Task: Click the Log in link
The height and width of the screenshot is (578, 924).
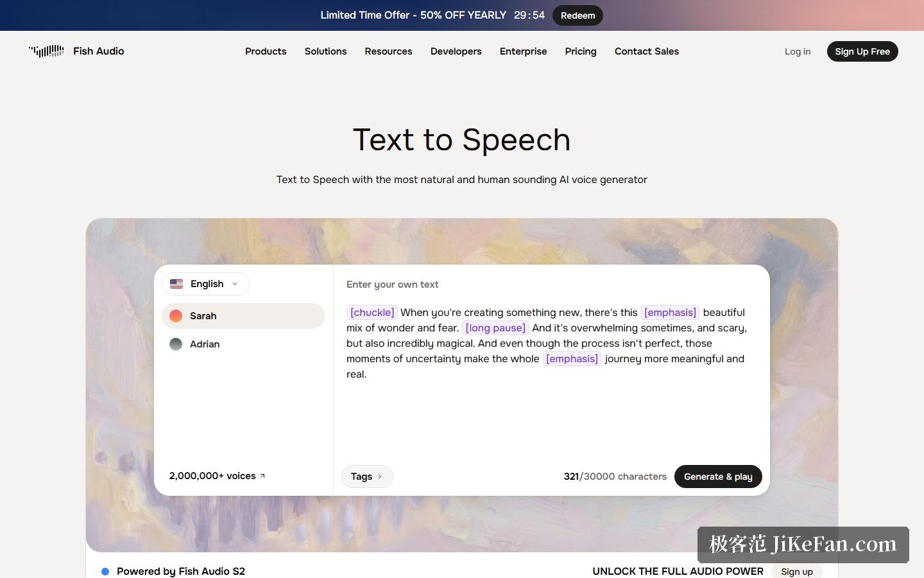Action: 798,51
